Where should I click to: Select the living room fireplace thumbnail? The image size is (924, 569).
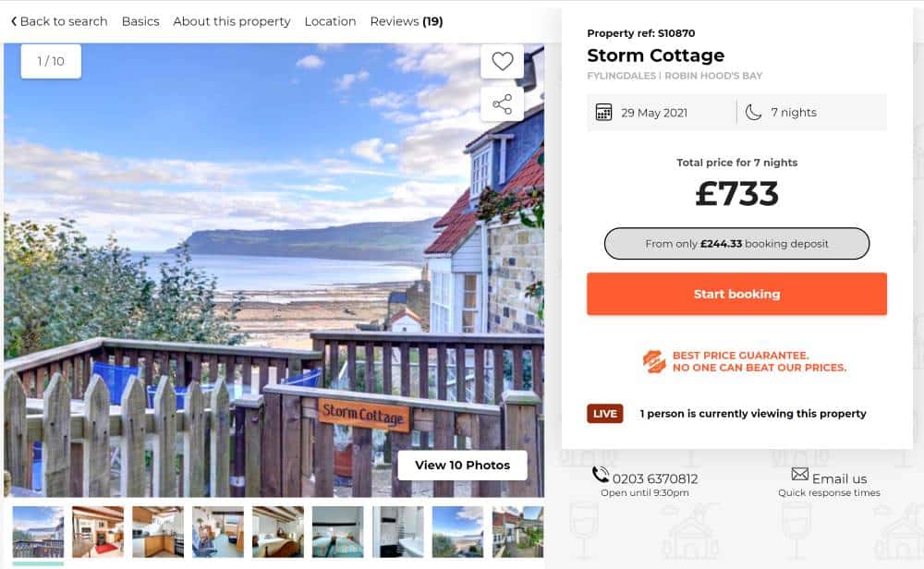coord(98,532)
